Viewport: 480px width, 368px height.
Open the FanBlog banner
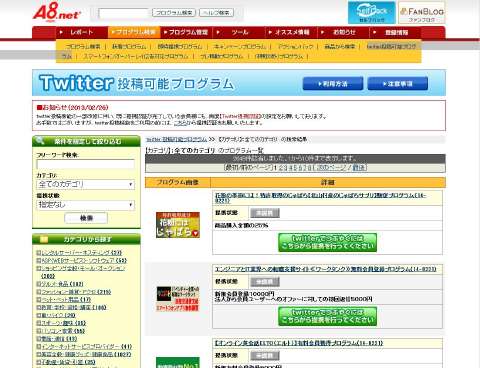tap(422, 13)
